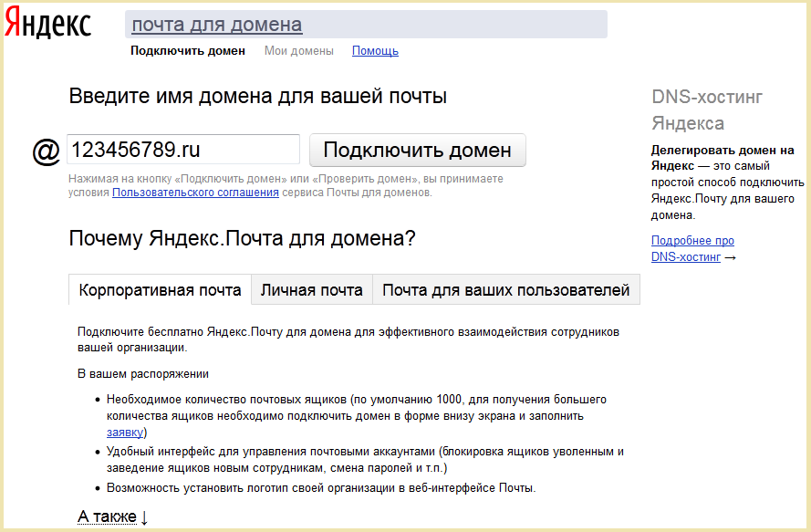The width and height of the screenshot is (811, 532).
Task: Click the domain name input field
Action: coord(183,150)
